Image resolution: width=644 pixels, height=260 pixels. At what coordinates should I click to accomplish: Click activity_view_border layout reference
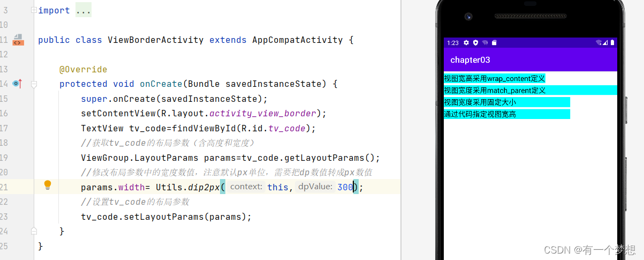coord(263,113)
